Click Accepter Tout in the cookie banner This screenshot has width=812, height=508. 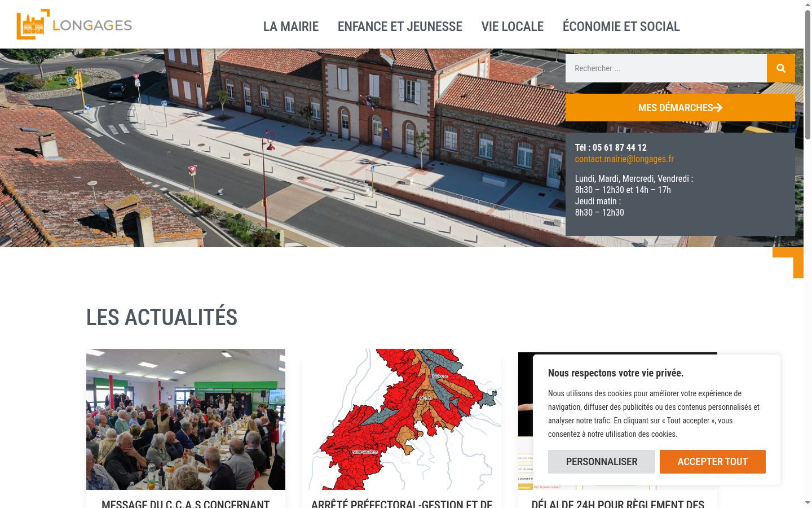[713, 462]
